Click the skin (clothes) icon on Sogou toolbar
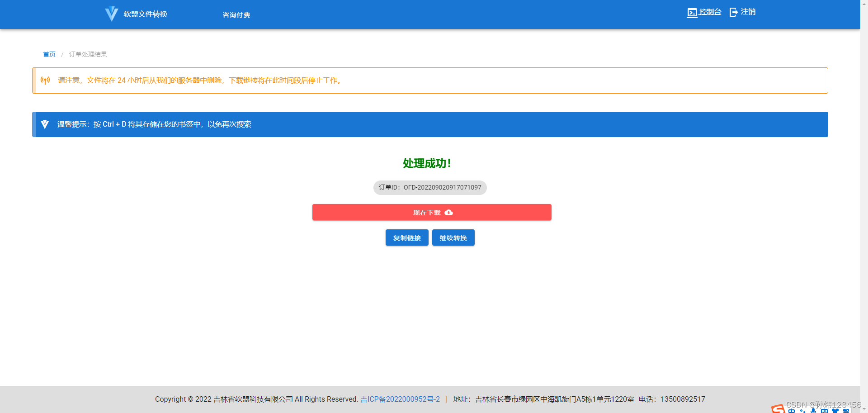This screenshot has width=868, height=413. click(835, 411)
